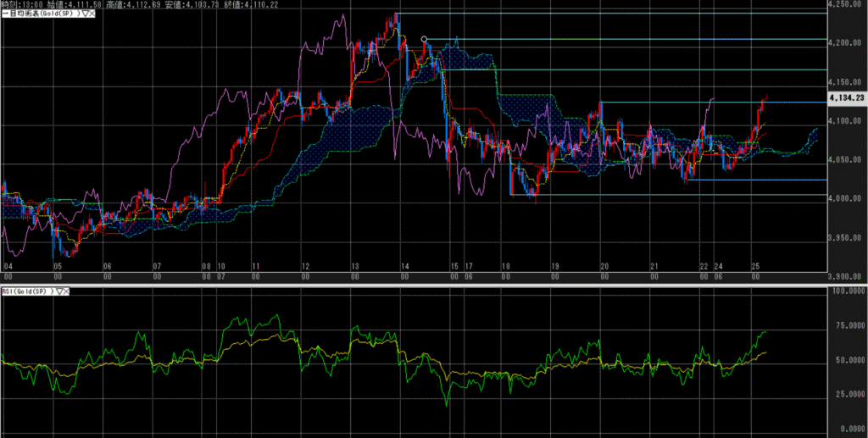Close the RSI indicator panel

66,291
